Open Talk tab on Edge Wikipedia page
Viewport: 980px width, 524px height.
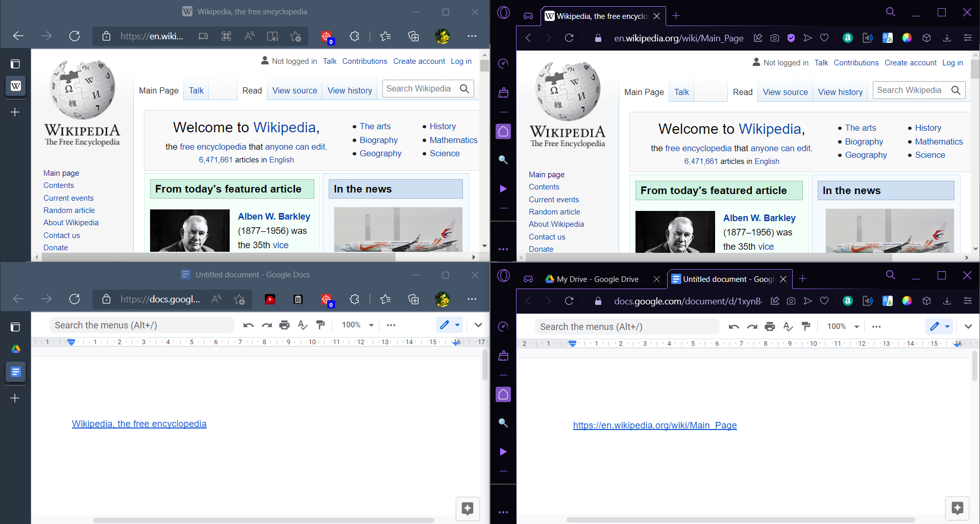pyautogui.click(x=196, y=90)
